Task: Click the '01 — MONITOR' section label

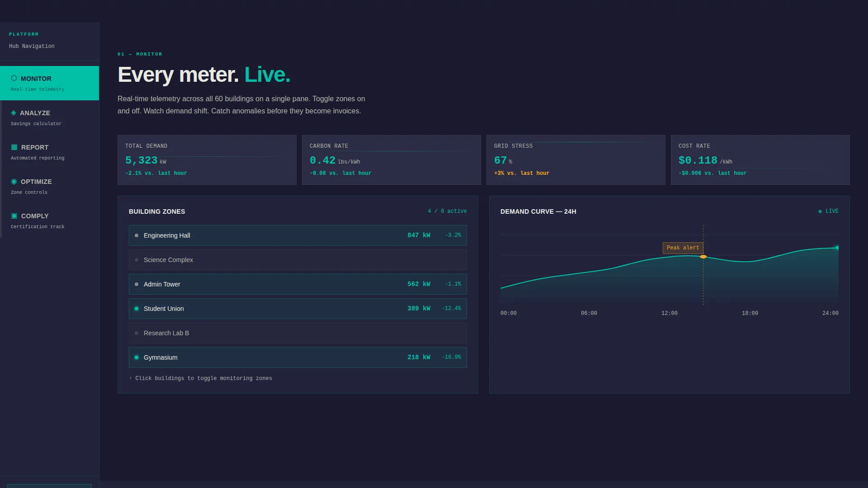Action: (140, 54)
